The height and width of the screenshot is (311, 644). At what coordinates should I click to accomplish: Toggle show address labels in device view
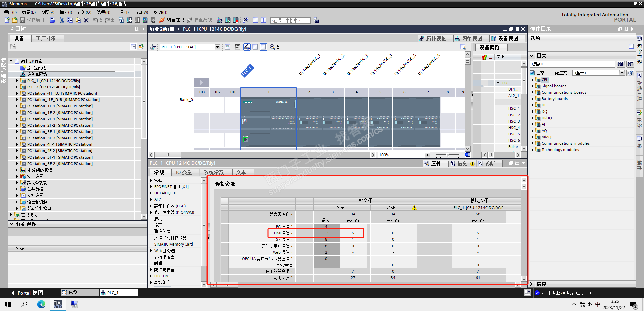247,47
